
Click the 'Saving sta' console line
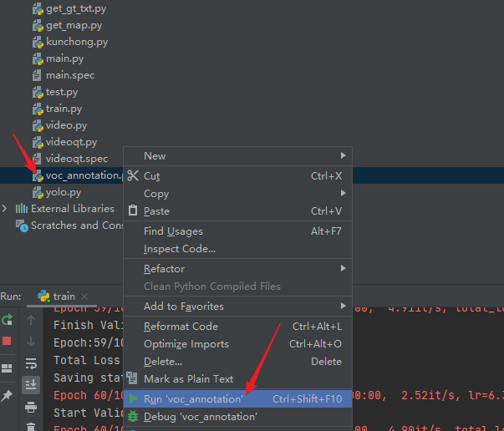point(89,378)
